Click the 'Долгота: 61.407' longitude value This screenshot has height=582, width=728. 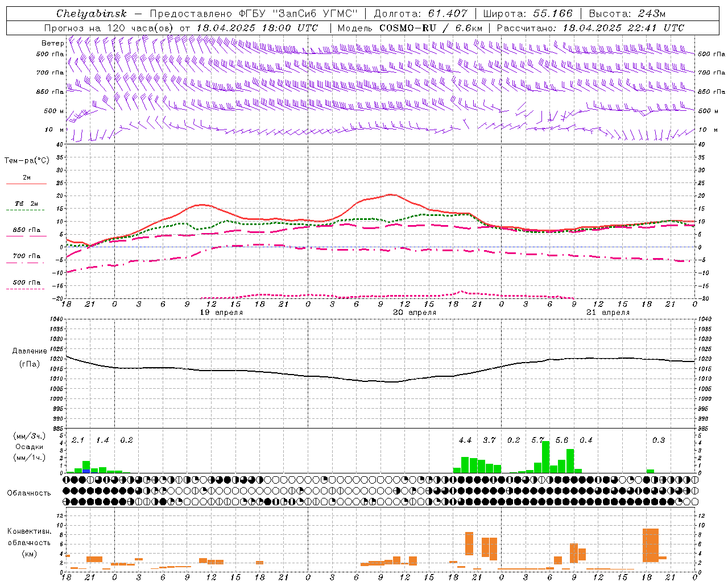pyautogui.click(x=420, y=14)
